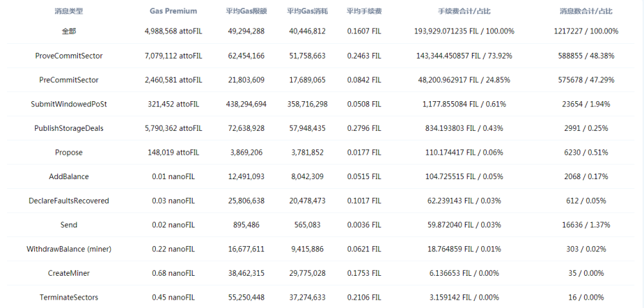Screen dimensions: 644x308
Task: Click ProveCommitSector fee total 143,344.450857 FIL
Action: pos(446,56)
